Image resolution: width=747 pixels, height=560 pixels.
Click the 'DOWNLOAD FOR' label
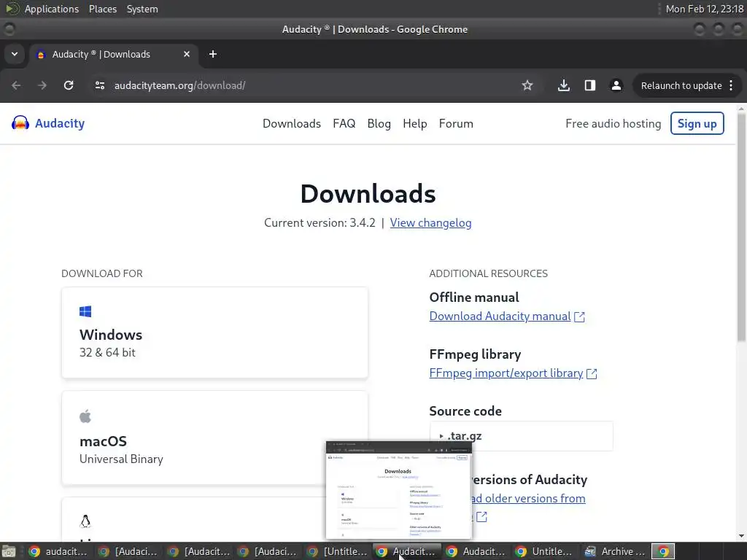coord(102,273)
